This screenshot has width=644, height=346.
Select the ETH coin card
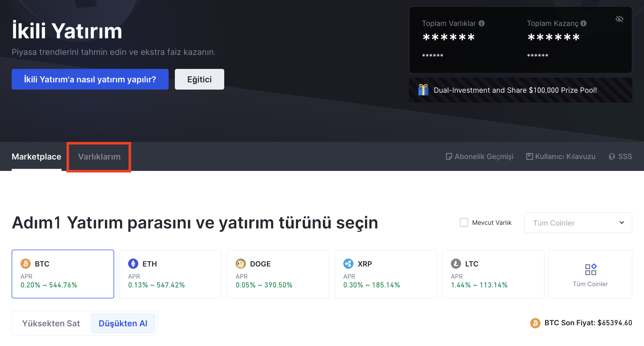pyautogui.click(x=170, y=274)
